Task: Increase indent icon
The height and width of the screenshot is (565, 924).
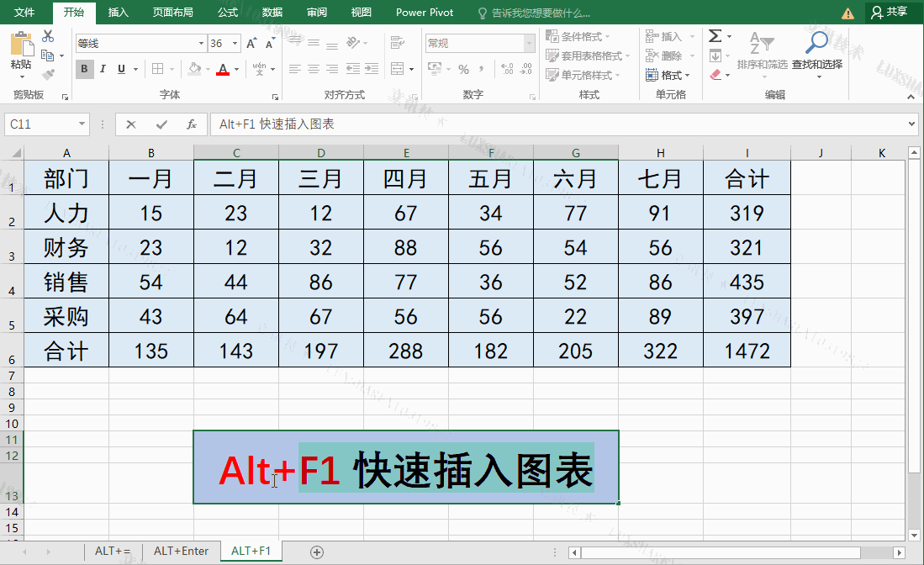Action: [372, 69]
